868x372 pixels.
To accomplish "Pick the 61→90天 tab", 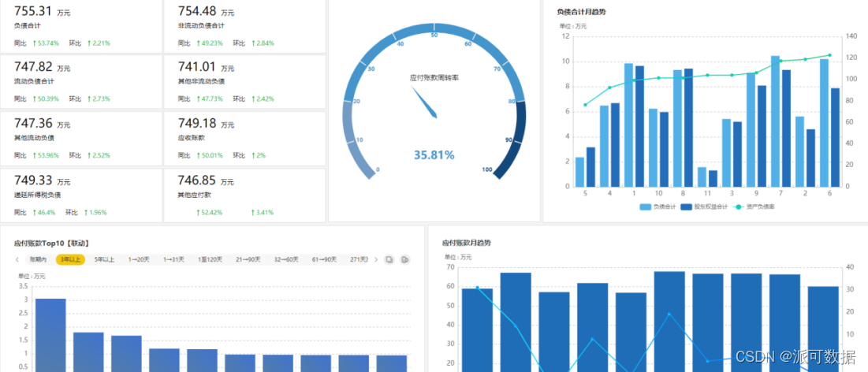I will tap(324, 259).
